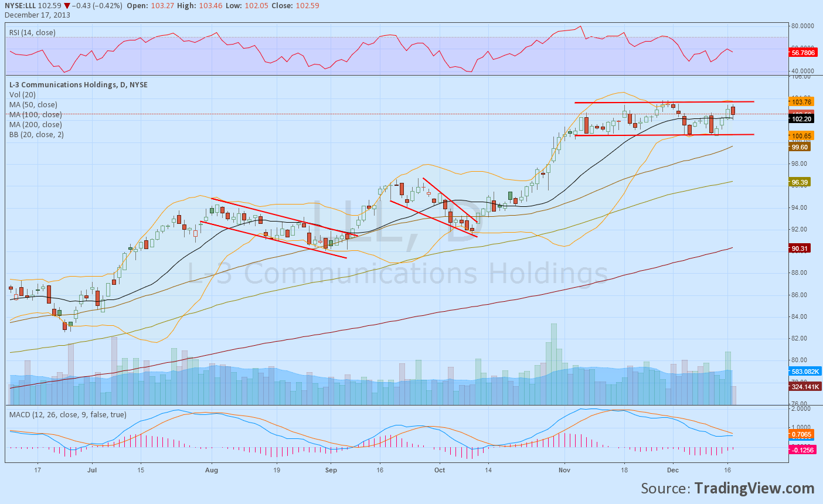Select the MACD (12, 26, close, 9, false, true) label
823x504 pixels.
pyautogui.click(x=67, y=415)
